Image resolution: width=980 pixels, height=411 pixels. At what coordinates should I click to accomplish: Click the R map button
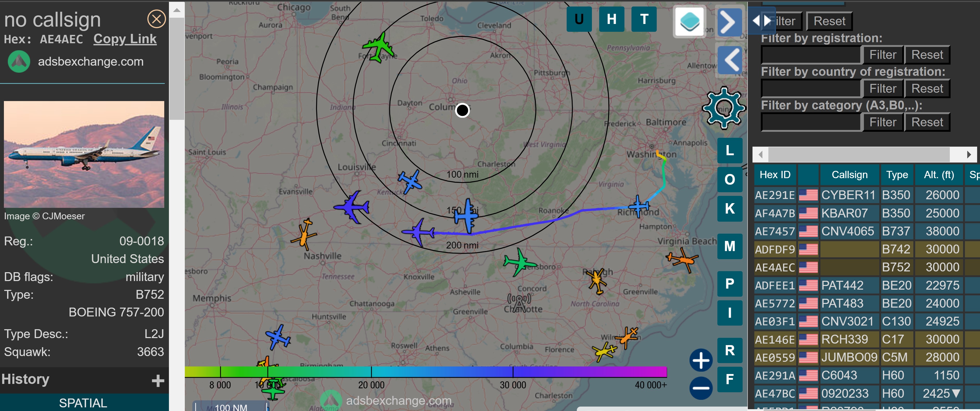click(730, 350)
